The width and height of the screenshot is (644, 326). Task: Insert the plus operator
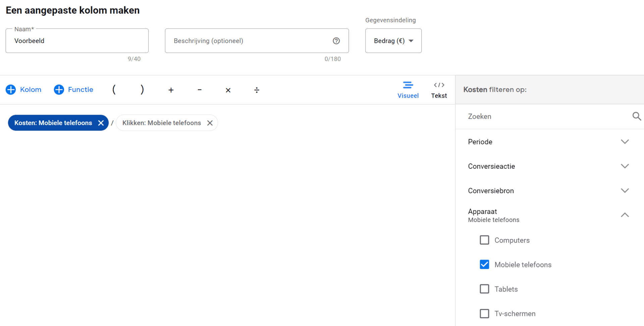point(171,90)
